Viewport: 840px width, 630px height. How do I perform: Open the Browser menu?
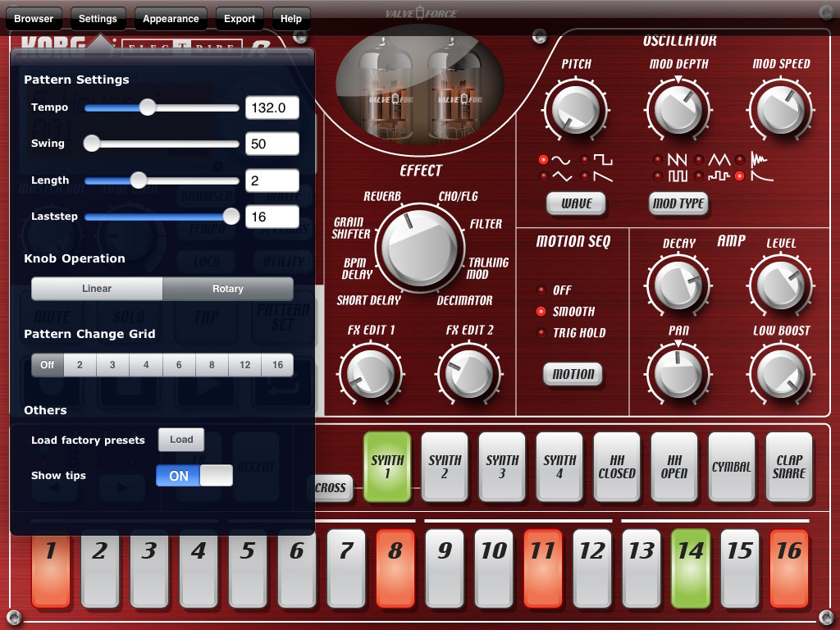[34, 19]
